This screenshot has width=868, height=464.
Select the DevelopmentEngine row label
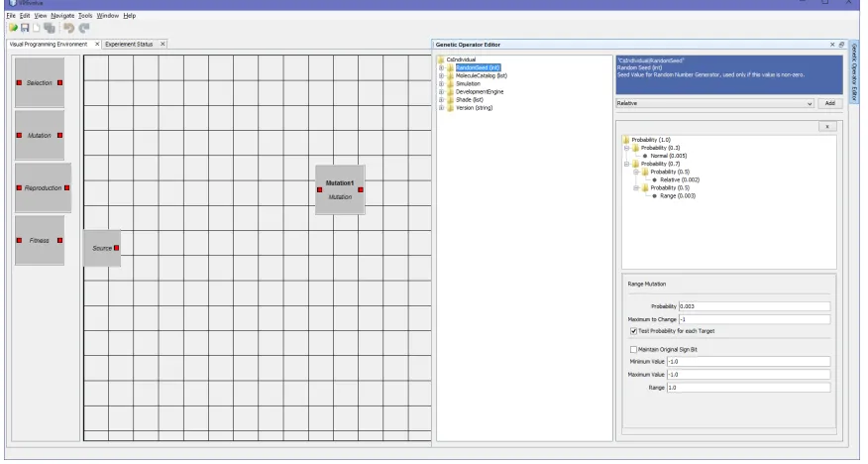coord(480,92)
